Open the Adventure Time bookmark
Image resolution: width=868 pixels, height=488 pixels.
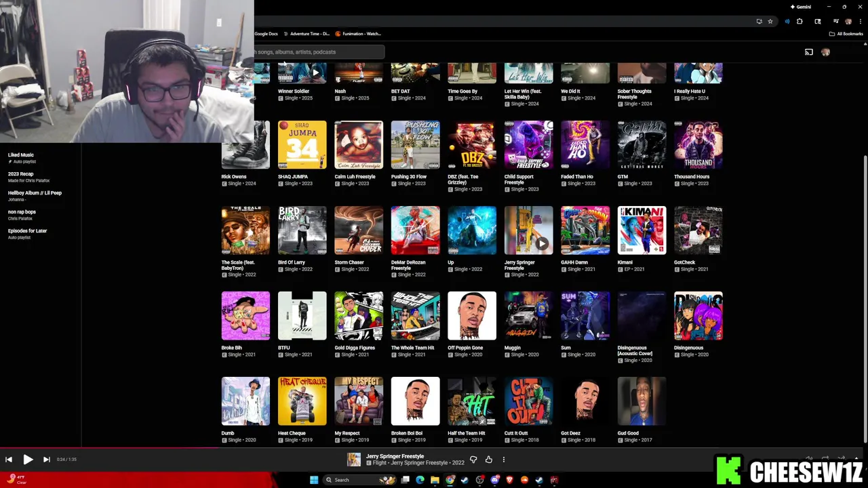[x=307, y=34]
